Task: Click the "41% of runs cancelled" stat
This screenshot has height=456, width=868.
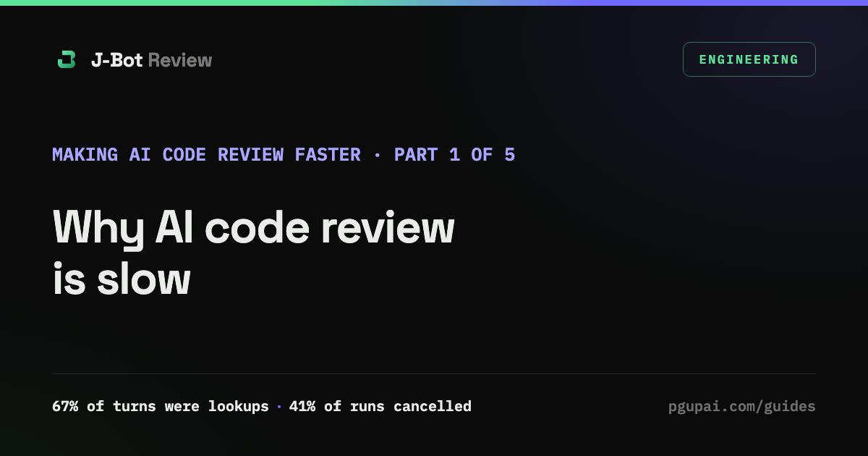Action: [380, 407]
